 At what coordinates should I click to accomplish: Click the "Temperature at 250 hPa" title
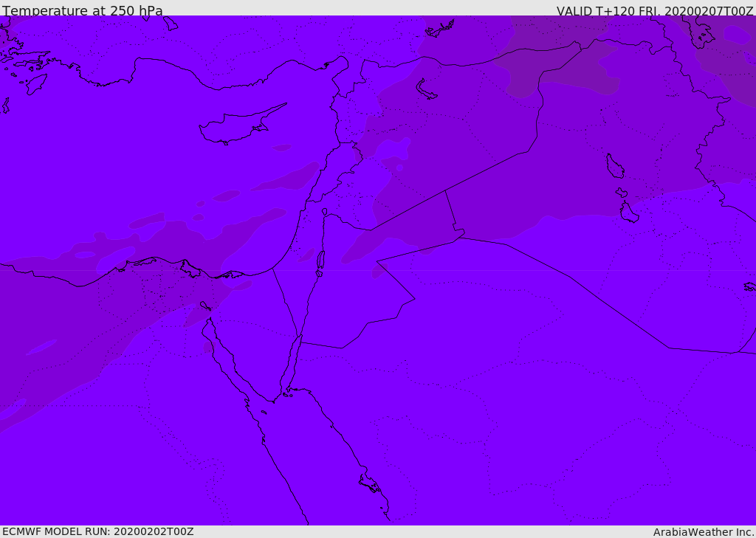(x=83, y=11)
